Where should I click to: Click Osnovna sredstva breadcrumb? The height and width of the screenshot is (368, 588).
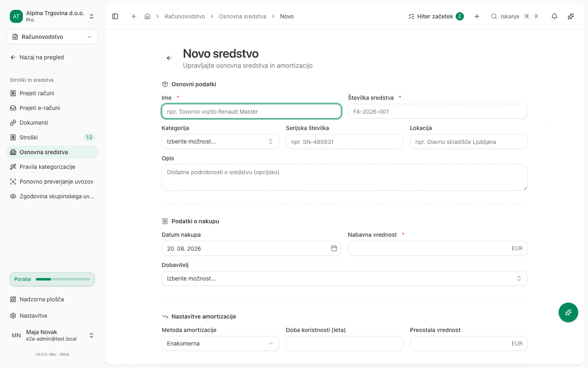[243, 16]
